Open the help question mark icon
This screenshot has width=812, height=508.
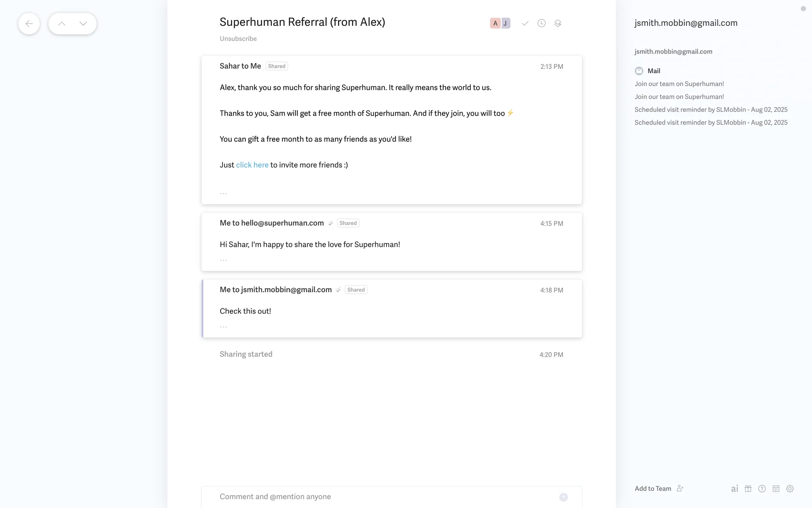[762, 489]
